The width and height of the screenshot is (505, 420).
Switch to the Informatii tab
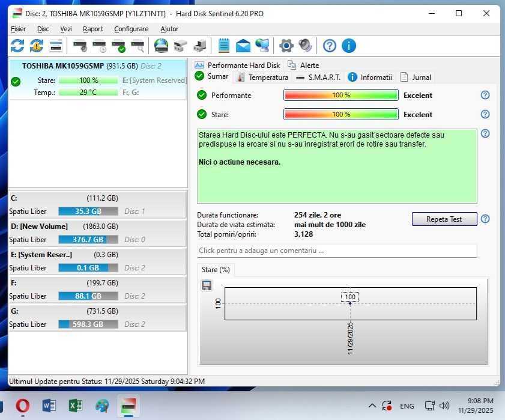[370, 78]
